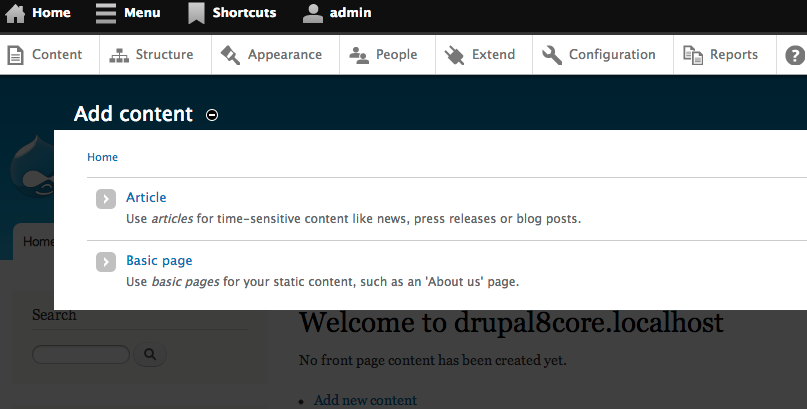Click the Article description text
Screen dimensions: 807x409
tap(354, 219)
